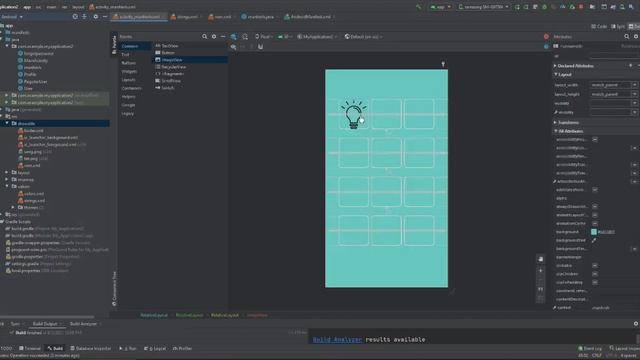Screen dimensions: 640x360
Task: Open the Database Inspector tool window
Action: (x=90, y=349)
